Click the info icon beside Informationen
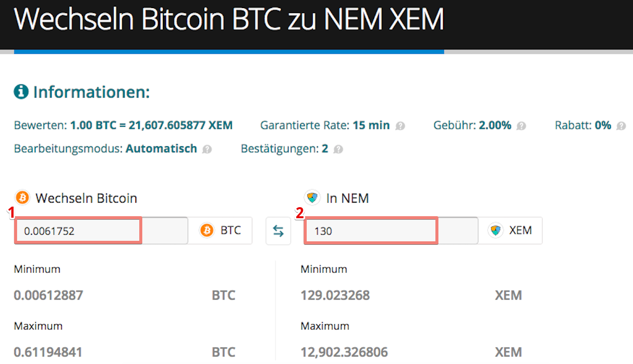The height and width of the screenshot is (364, 633). pyautogui.click(x=21, y=92)
